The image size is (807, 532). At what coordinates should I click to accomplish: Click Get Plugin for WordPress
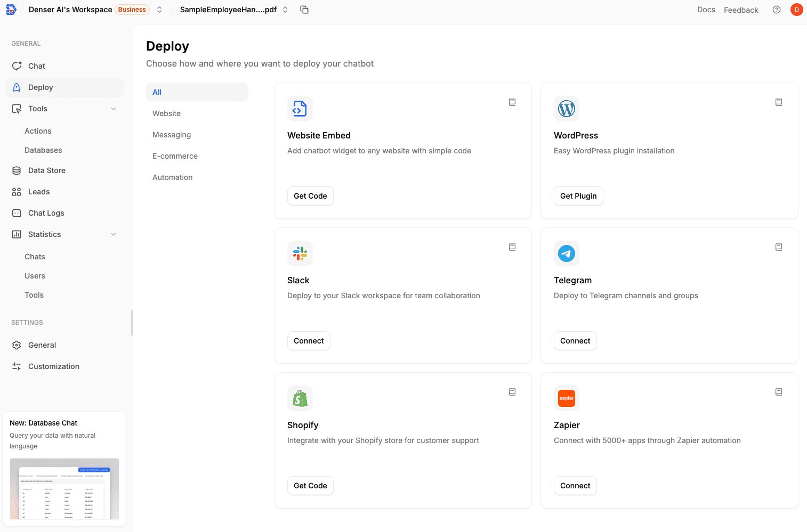(x=578, y=196)
